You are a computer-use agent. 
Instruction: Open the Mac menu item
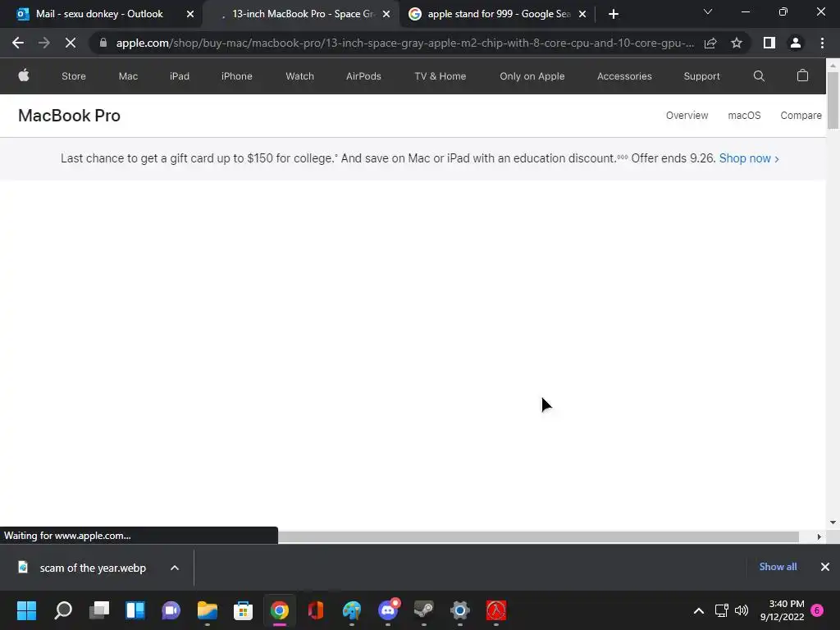(128, 76)
